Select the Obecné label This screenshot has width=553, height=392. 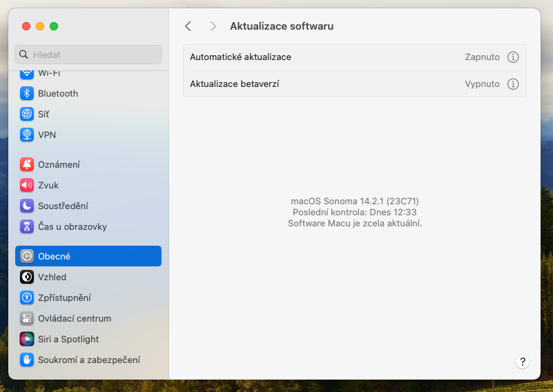pos(54,256)
